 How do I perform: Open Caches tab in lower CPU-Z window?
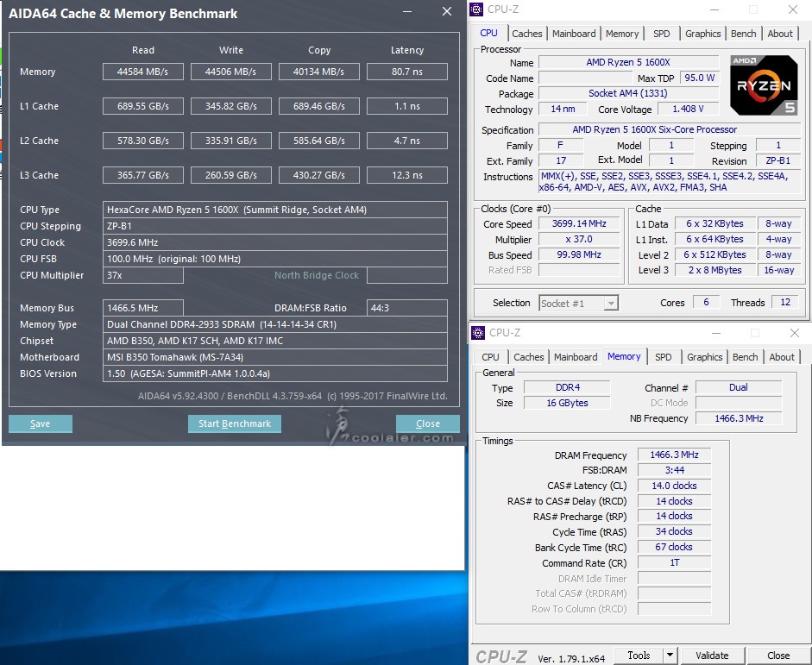coord(528,357)
